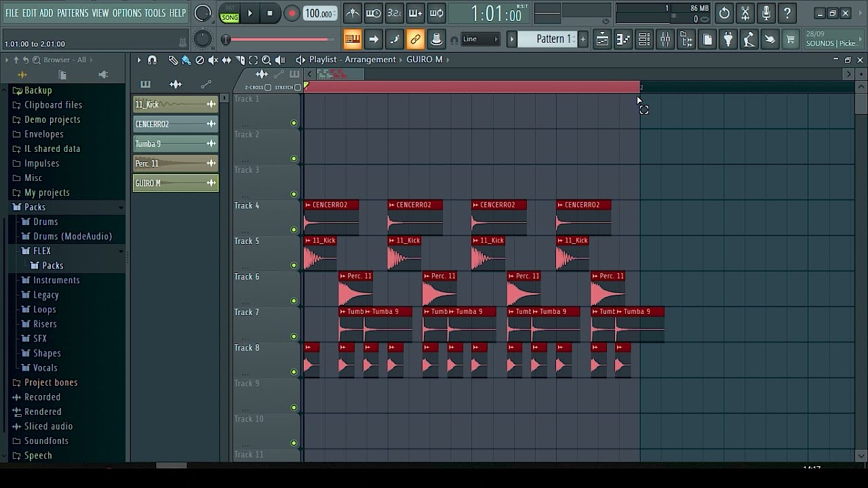Open the content library shopping cart
The height and width of the screenshot is (488, 868).
pos(791,40)
